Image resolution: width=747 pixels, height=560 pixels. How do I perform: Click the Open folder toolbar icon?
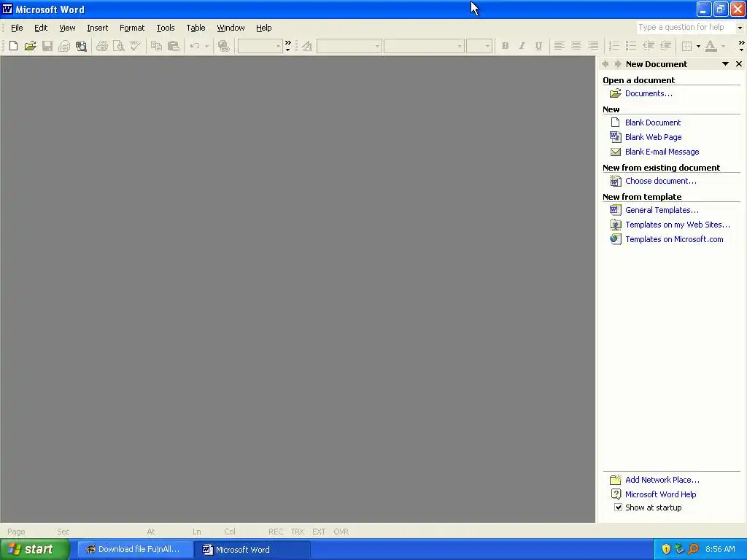(x=30, y=46)
